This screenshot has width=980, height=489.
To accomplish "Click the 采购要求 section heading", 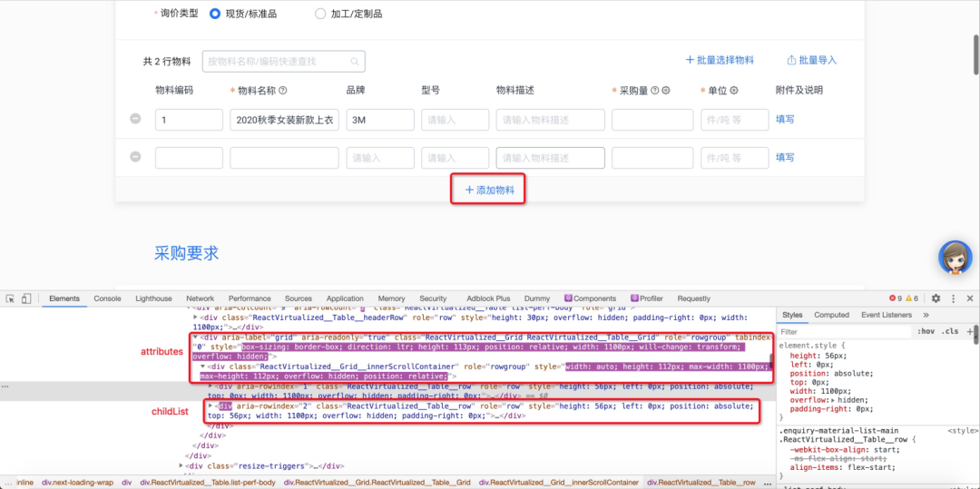I will (x=186, y=253).
